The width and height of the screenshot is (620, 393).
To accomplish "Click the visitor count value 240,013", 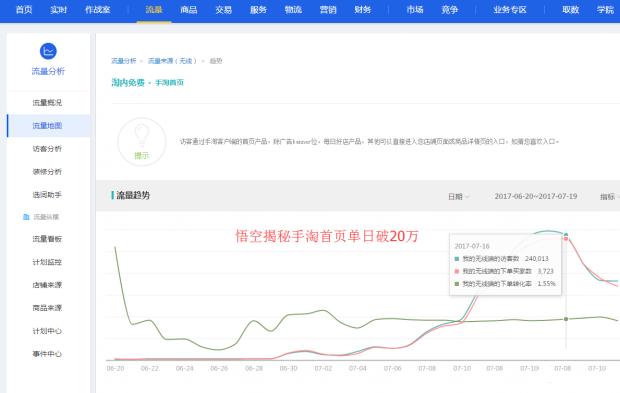I will [x=537, y=259].
